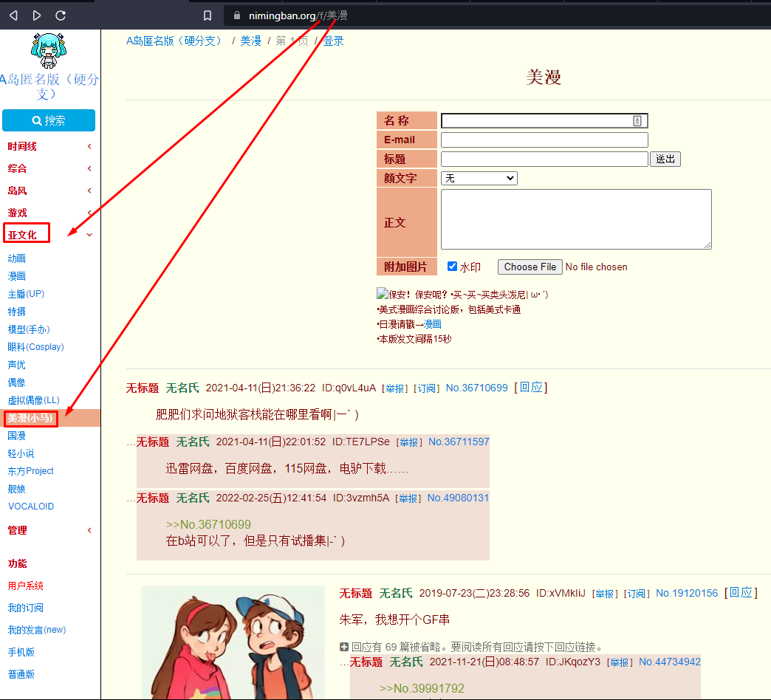This screenshot has width=771, height=700.
Task: Open the 国漫 board
Action: click(x=17, y=436)
